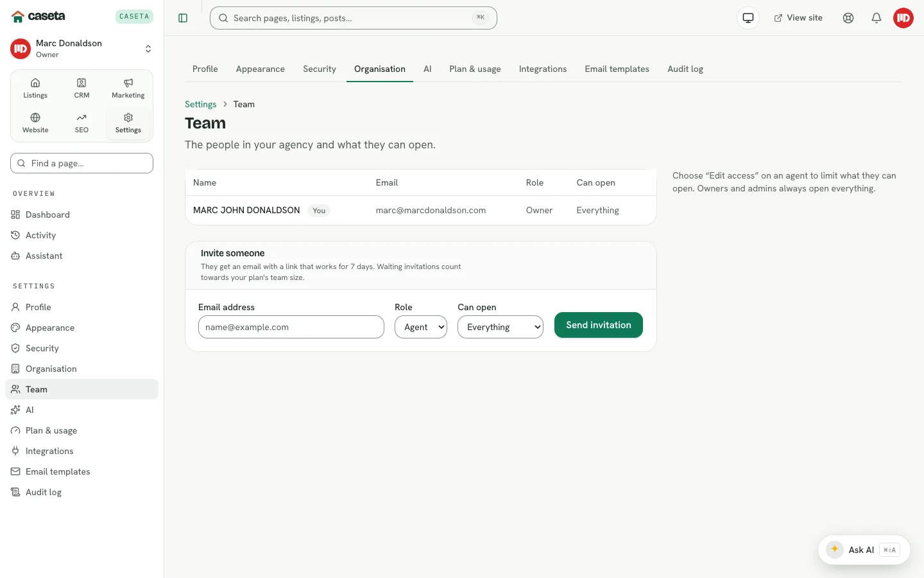Click the desktop preview monitor icon

[x=748, y=18]
